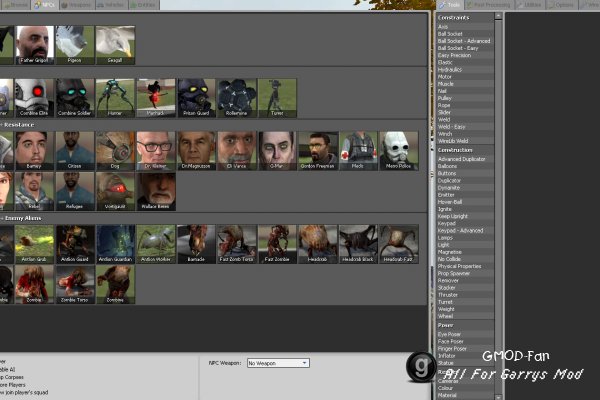Switch to the Weapons spawn tab
Screen dimensions: 600x400
point(76,5)
